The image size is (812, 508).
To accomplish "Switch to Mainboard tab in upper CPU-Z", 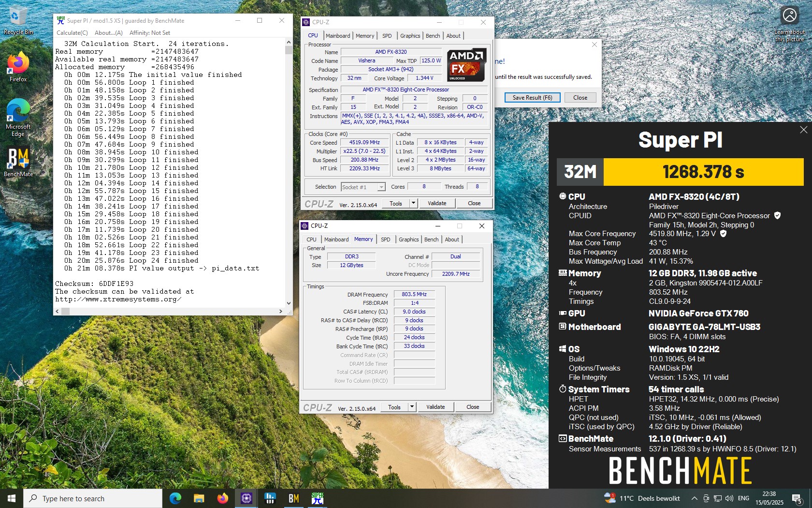I will pyautogui.click(x=338, y=36).
